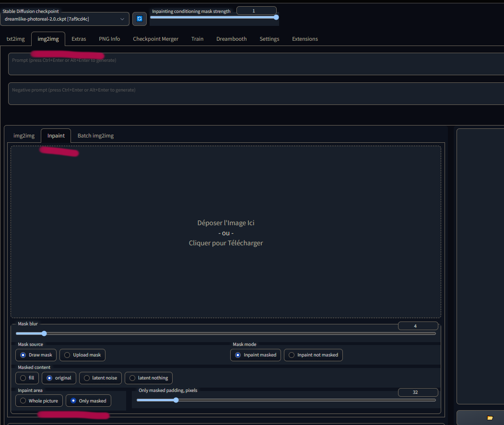The image size is (504, 425).
Task: Go to the PNG Info tab
Action: pyautogui.click(x=109, y=39)
